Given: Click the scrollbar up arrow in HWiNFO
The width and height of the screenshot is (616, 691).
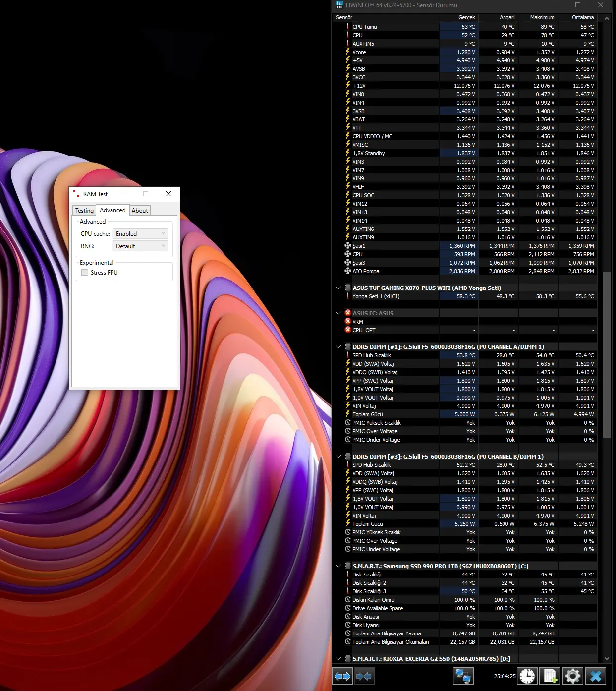Looking at the screenshot, I should (607, 18).
